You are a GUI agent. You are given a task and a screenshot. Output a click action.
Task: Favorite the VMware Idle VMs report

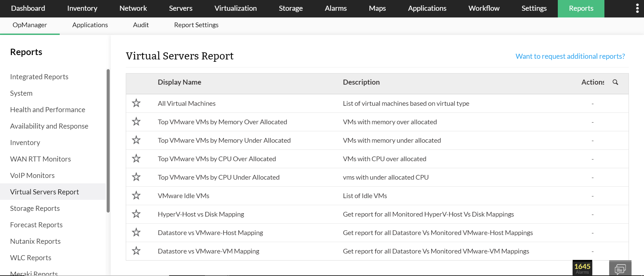(136, 195)
